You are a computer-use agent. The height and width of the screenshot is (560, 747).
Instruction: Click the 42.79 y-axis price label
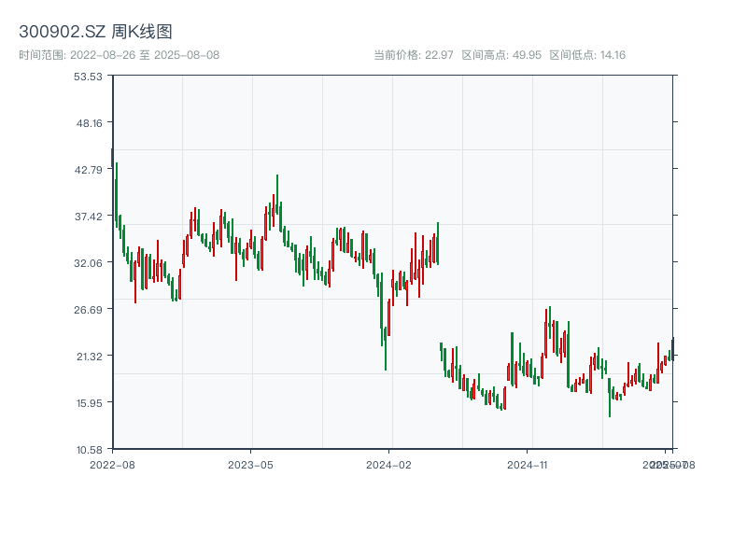click(89, 170)
